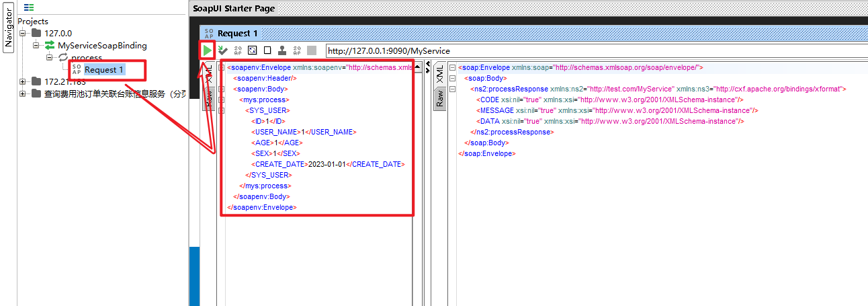The image size is (868, 306).
Task: Open the vertical Navigator side tab
Action: pyautogui.click(x=9, y=28)
